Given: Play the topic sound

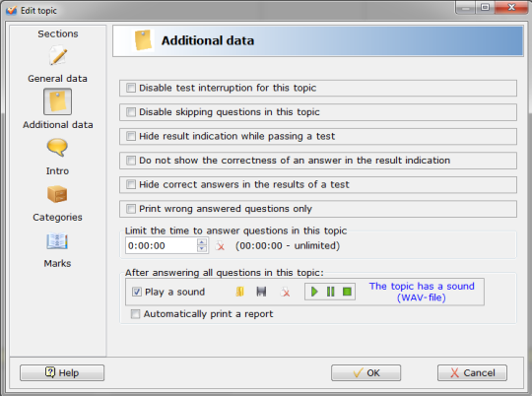Looking at the screenshot, I should coord(314,292).
